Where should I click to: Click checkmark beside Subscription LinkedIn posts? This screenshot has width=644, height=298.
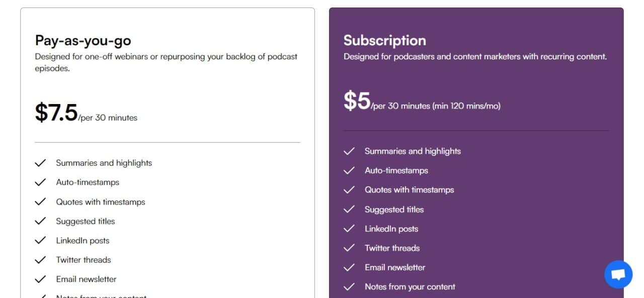(349, 229)
